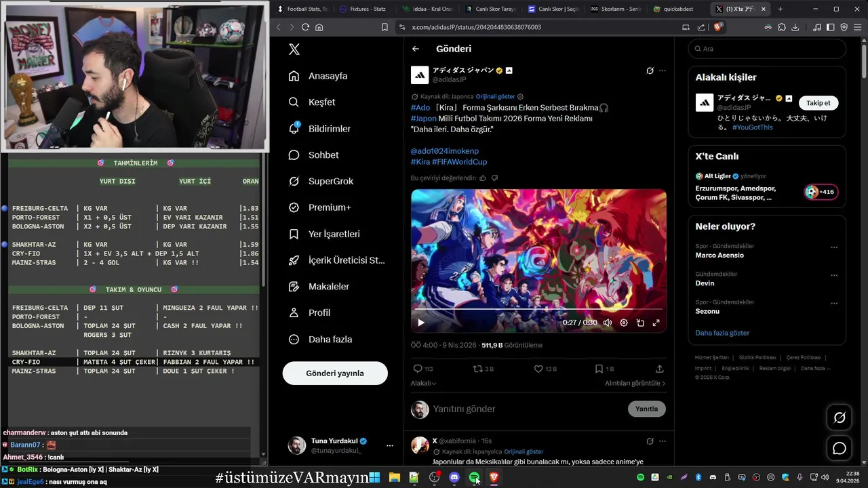Reload the page in Brave
868x488 pixels.
click(x=305, y=27)
